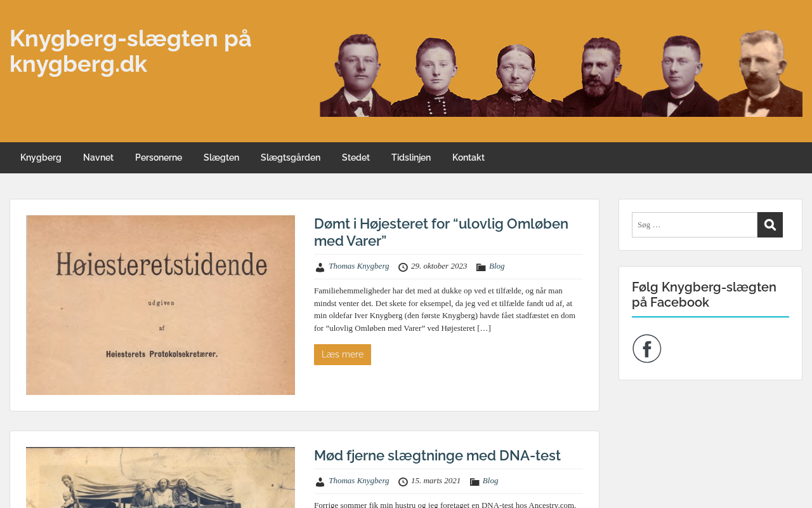Open the Slægtsgården menu item
The height and width of the screenshot is (508, 812).
pos(291,157)
